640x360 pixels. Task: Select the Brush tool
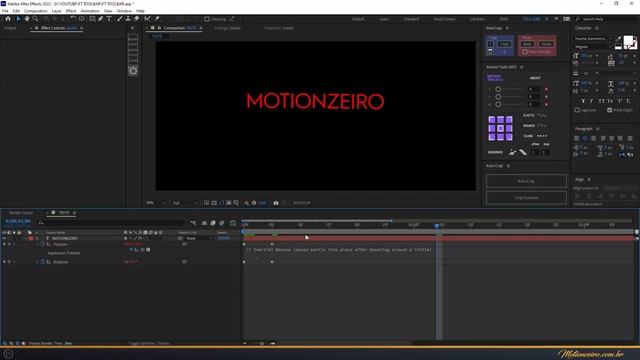[x=120, y=19]
